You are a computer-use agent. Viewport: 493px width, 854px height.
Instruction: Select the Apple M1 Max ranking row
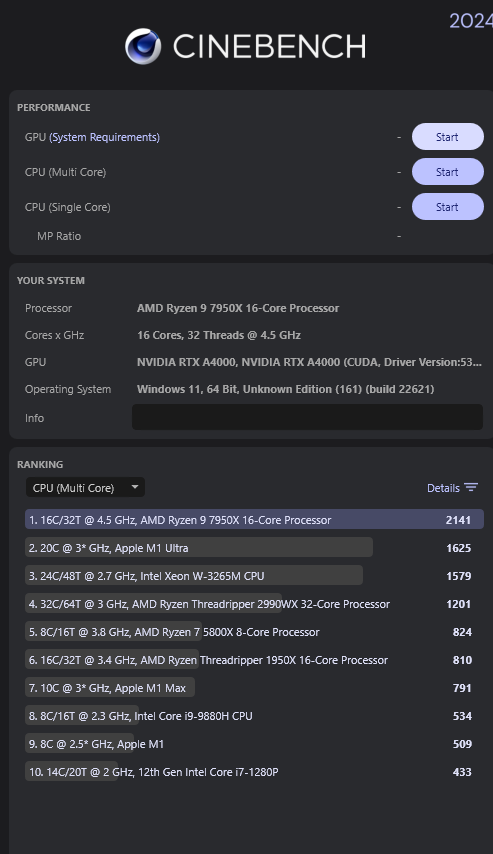tap(254, 688)
